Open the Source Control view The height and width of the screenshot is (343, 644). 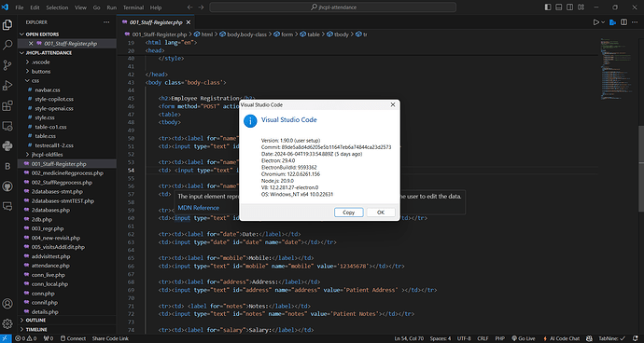7,65
